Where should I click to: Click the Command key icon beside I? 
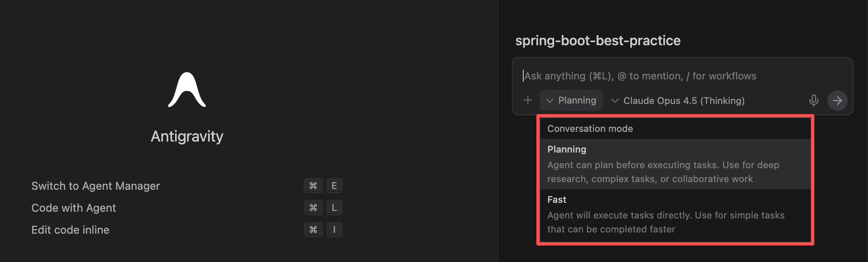tap(313, 230)
